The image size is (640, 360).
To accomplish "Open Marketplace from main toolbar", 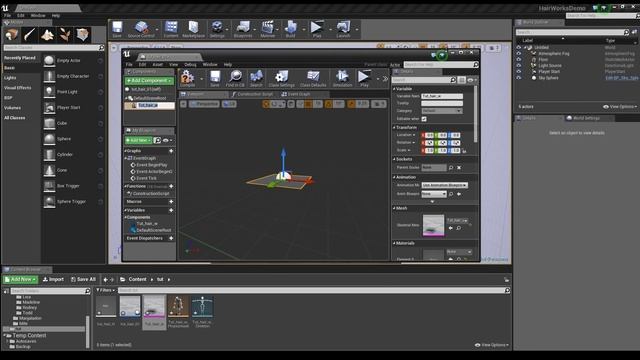I will [193, 29].
